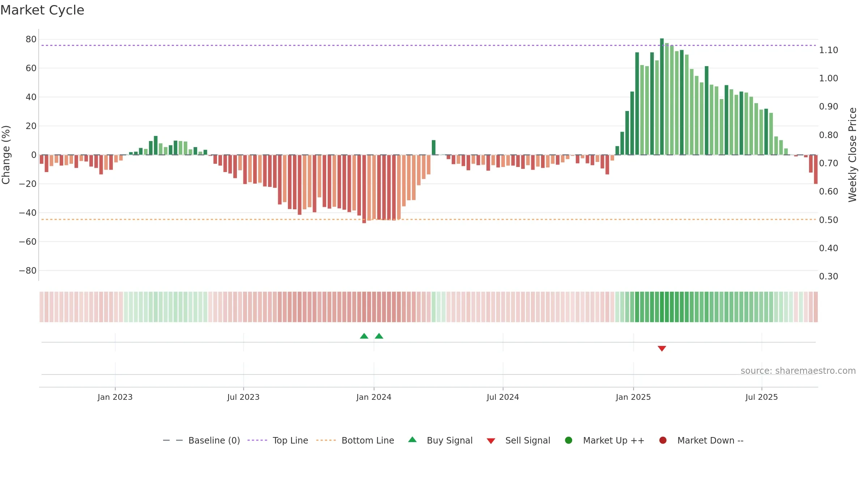
Task: Click the darkest green heat strip segment in early 2025
Action: click(x=662, y=307)
